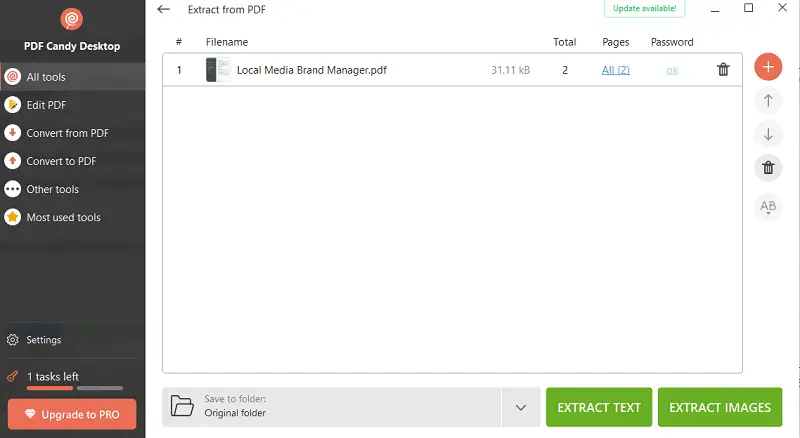Click the save folder icon

coord(182,406)
